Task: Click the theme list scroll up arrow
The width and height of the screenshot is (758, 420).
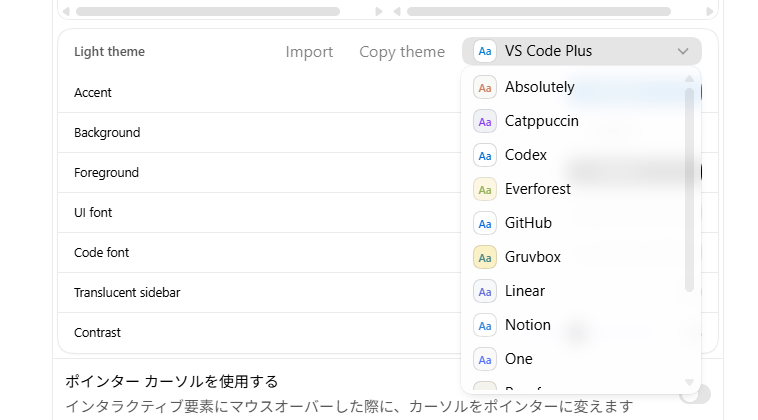Action: point(689,79)
